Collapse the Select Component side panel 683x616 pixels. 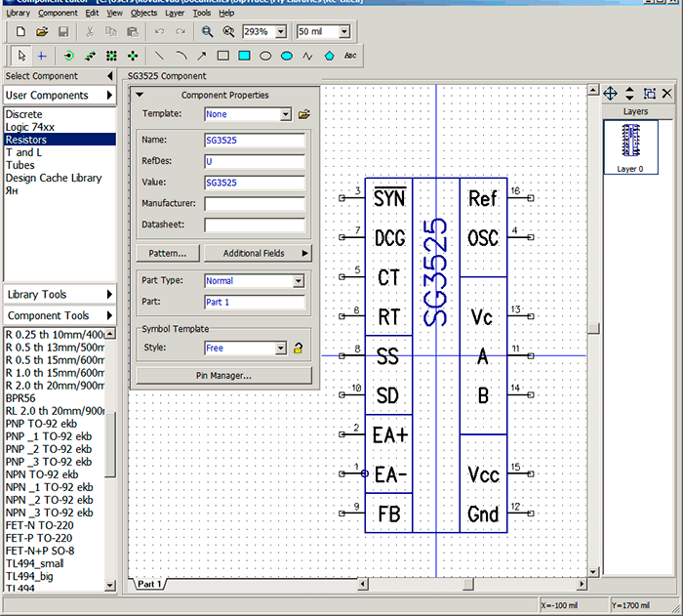point(109,76)
